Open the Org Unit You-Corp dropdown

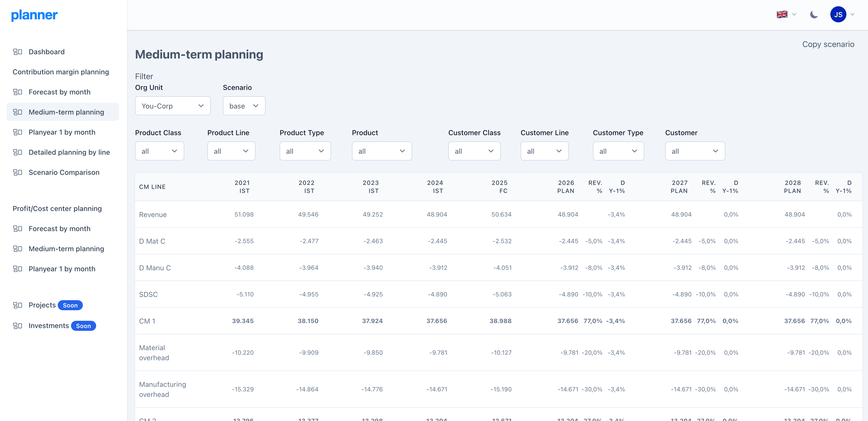[172, 106]
